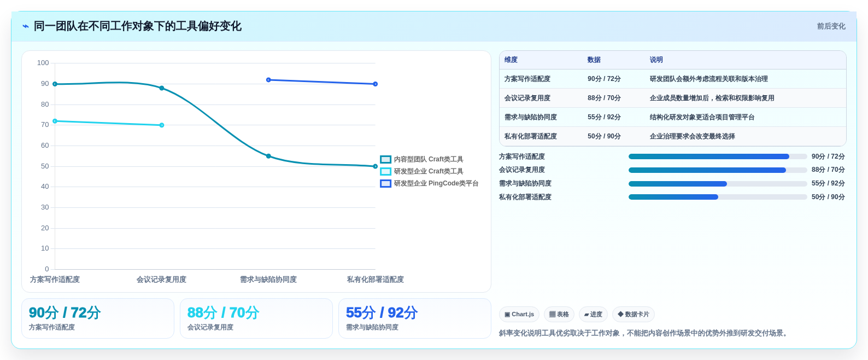
Task: Click x-axis label 会议记录复用度
Action: (x=162, y=280)
